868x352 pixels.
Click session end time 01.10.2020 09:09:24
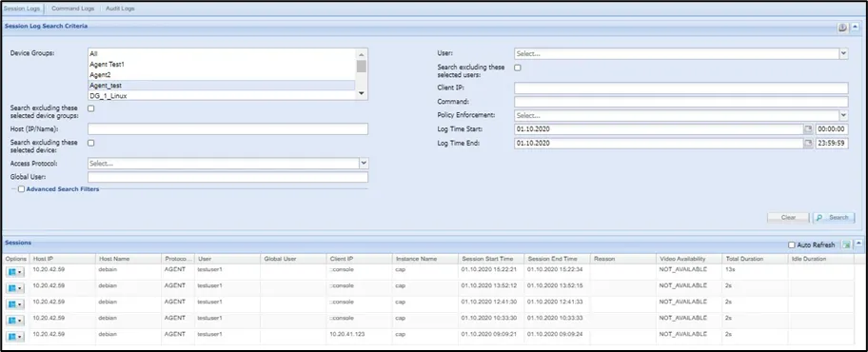pyautogui.click(x=555, y=334)
